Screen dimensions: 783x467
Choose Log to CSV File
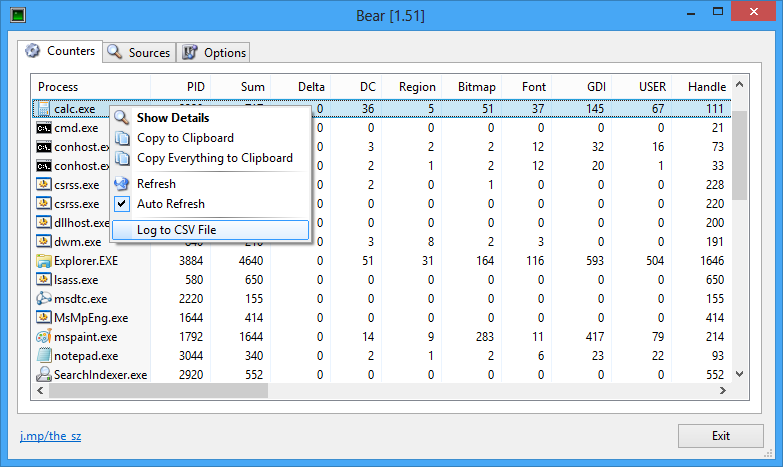click(176, 230)
